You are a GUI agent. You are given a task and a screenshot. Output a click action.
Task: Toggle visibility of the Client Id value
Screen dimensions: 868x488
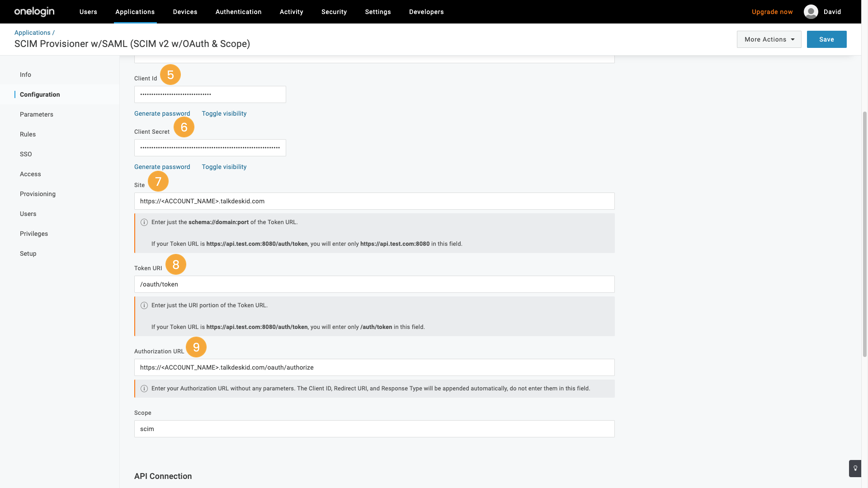tap(224, 113)
